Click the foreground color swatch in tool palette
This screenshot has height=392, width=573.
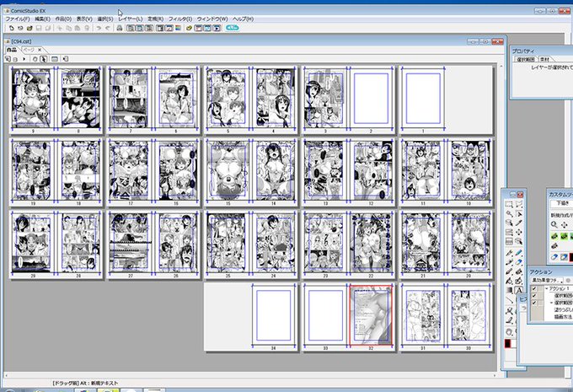[507, 343]
